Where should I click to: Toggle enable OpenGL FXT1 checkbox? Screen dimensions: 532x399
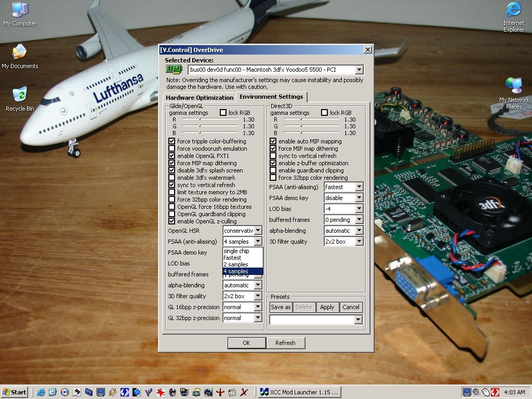[x=171, y=156]
